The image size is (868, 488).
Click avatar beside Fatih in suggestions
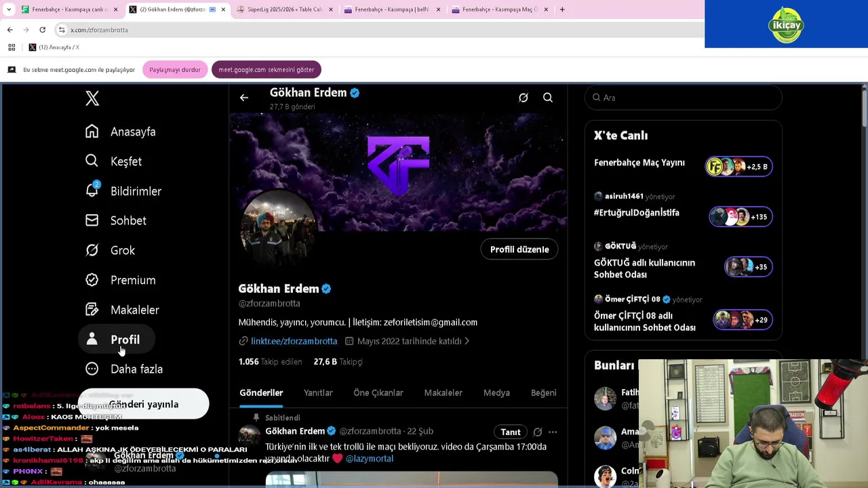[x=605, y=399]
